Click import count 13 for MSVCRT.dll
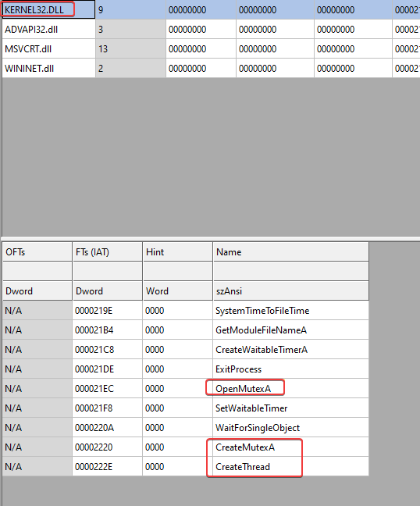The width and height of the screenshot is (420, 506). coord(130,48)
